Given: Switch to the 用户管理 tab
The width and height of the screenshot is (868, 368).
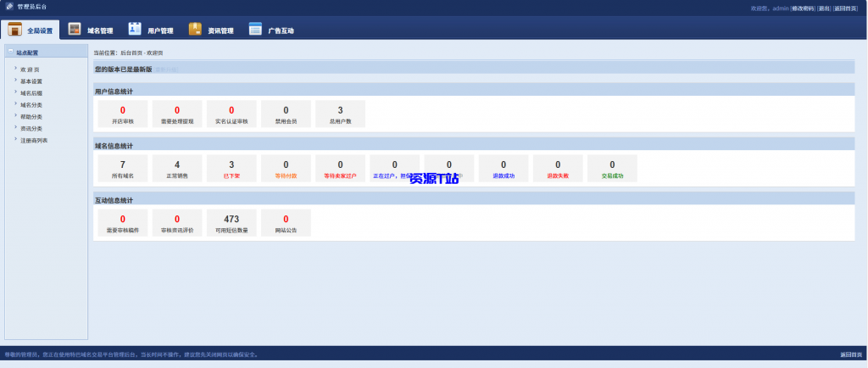Looking at the screenshot, I should (160, 31).
